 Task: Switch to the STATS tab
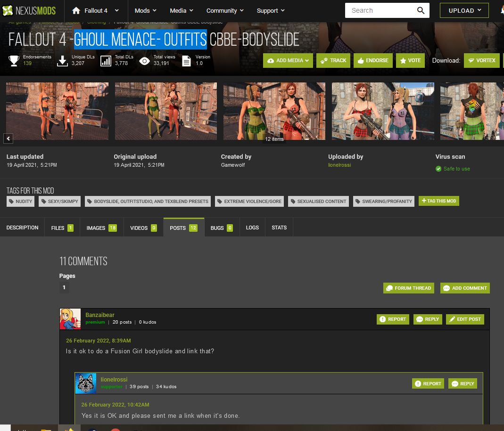279,228
